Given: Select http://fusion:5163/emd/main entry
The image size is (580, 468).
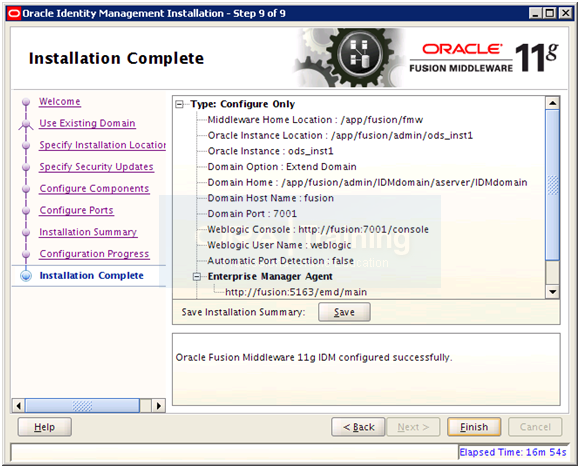Looking at the screenshot, I should coord(296,292).
